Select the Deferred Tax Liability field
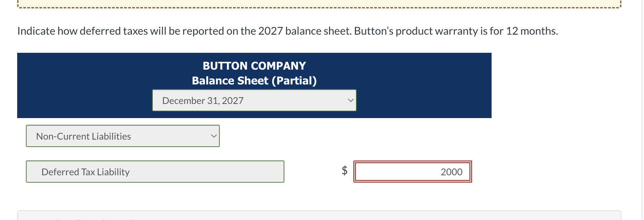Viewport: 644px width, 220px height. click(x=155, y=172)
